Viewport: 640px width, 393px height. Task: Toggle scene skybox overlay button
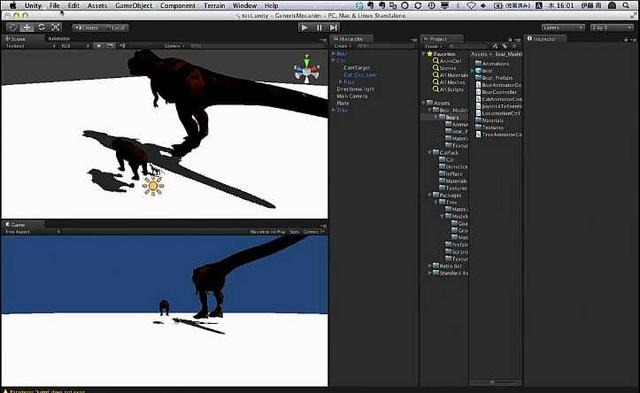[x=110, y=46]
